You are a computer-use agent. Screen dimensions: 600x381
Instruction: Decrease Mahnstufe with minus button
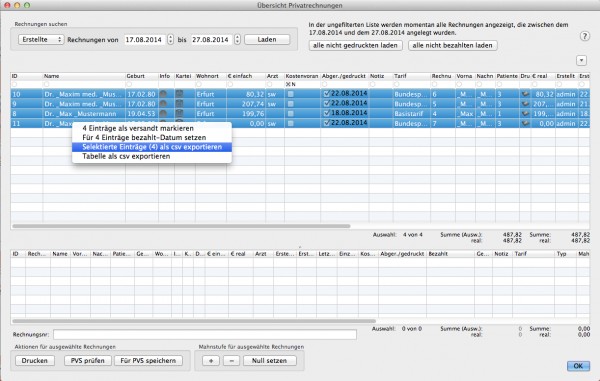[232, 361]
